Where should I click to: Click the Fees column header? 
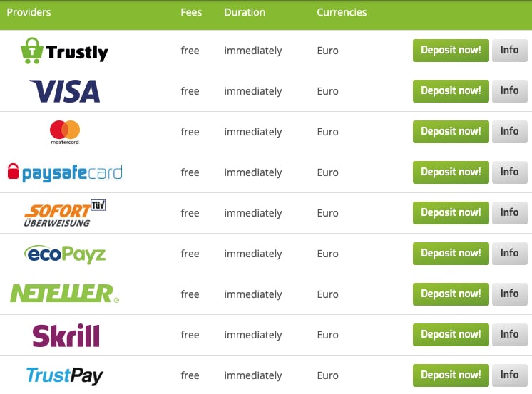pos(191,13)
